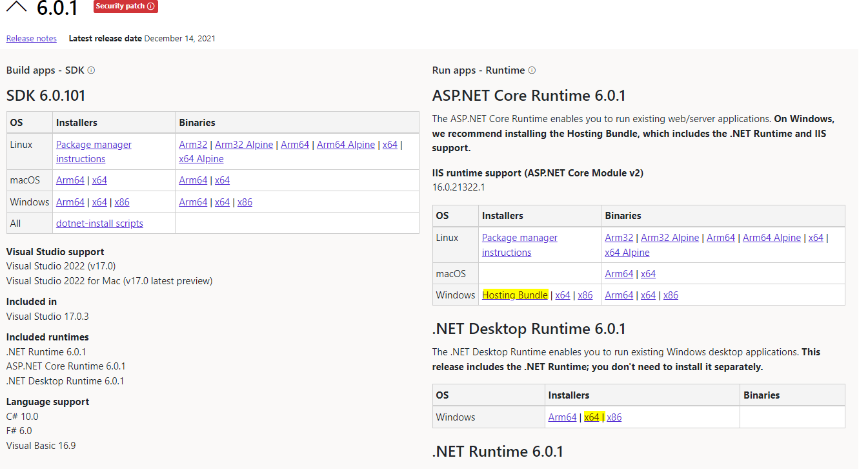868x469 pixels.
Task: Download SDK Linux Arm64 Alpine binary
Action: click(346, 145)
